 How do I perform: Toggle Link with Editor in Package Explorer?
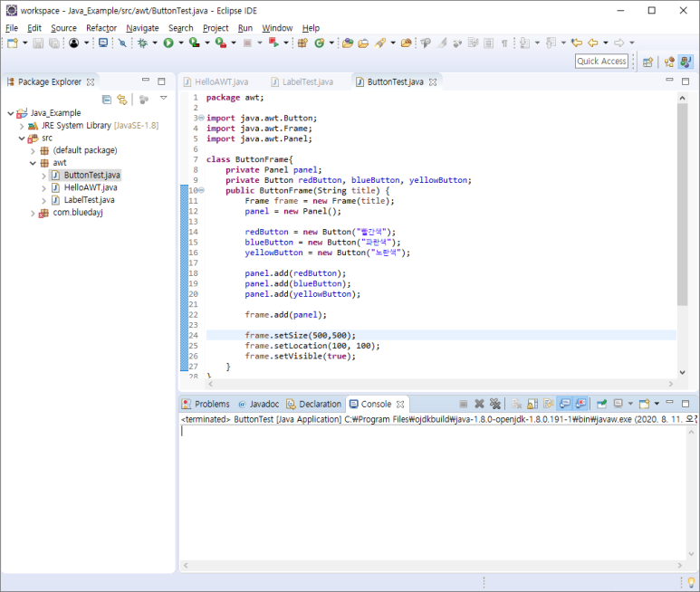121,100
